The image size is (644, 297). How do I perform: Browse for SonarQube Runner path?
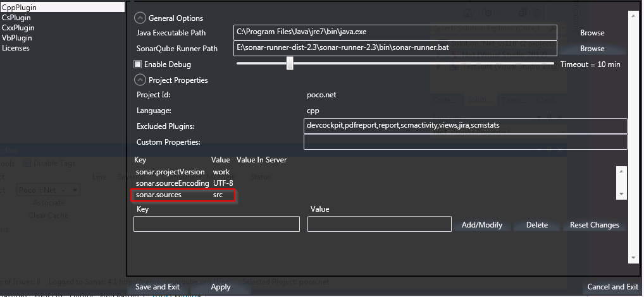[x=592, y=49]
